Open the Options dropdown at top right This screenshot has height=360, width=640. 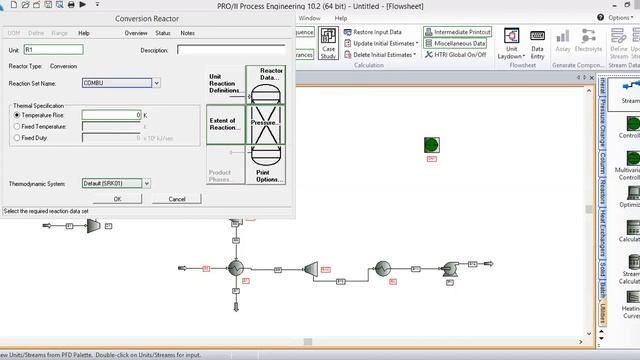pos(621,18)
